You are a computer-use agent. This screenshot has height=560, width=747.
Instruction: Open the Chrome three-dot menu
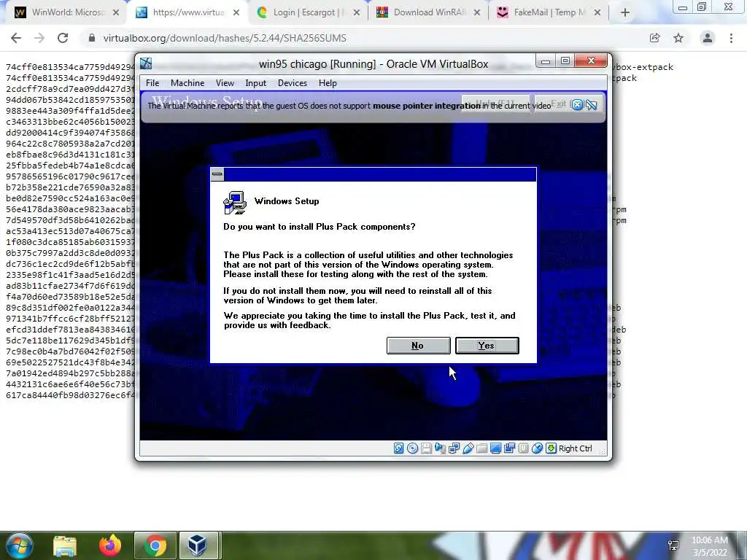click(731, 38)
